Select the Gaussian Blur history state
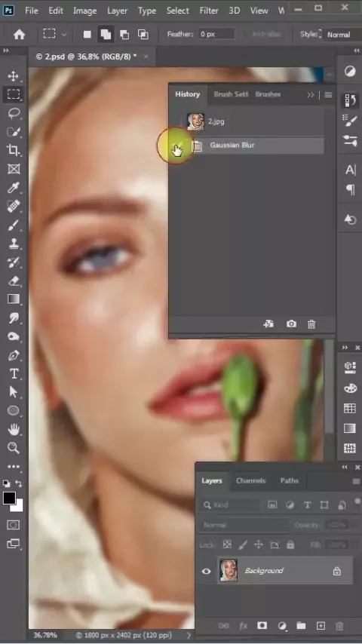This screenshot has height=644, width=362. coord(248,146)
